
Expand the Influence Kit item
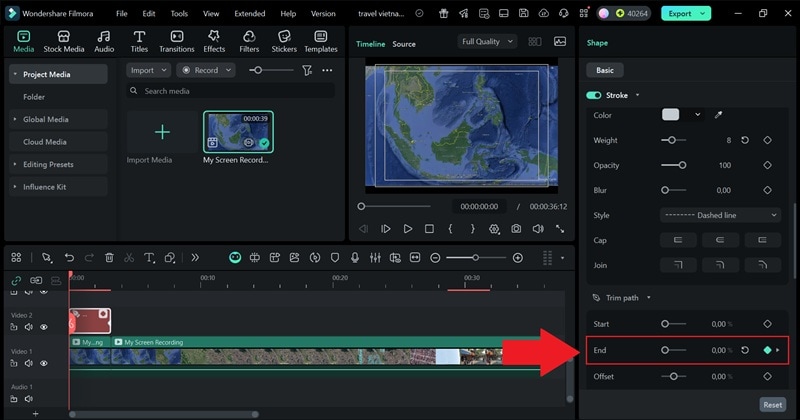pyautogui.click(x=15, y=187)
